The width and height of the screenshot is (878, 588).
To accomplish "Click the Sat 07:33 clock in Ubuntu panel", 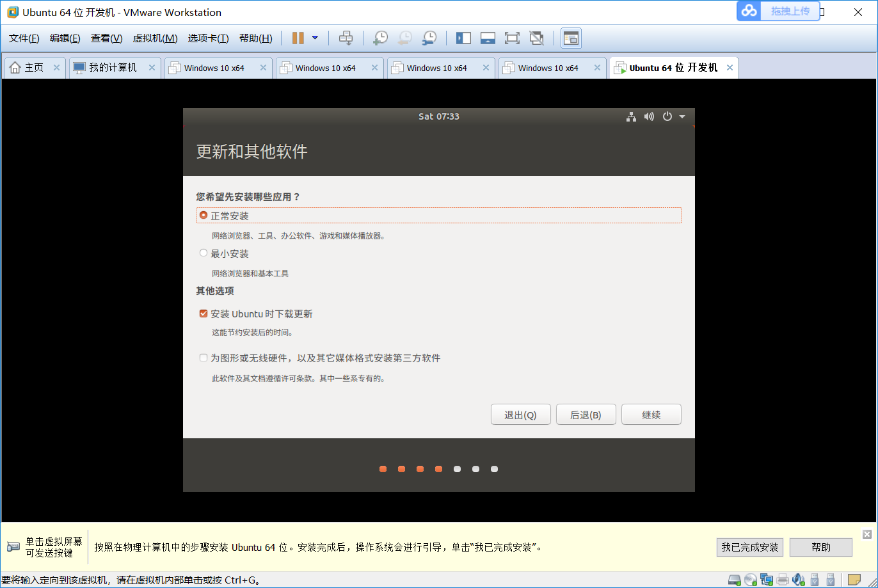I will (439, 116).
